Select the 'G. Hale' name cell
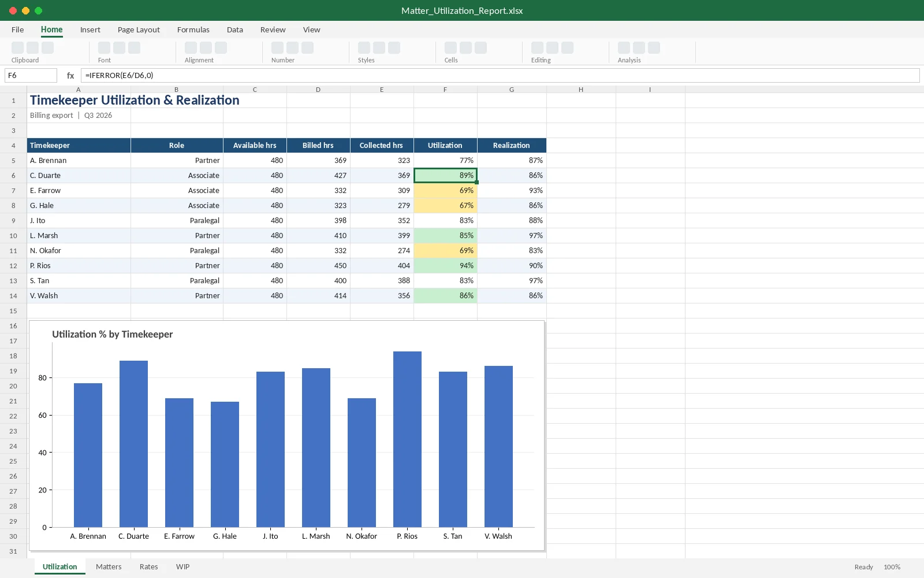 pos(79,206)
